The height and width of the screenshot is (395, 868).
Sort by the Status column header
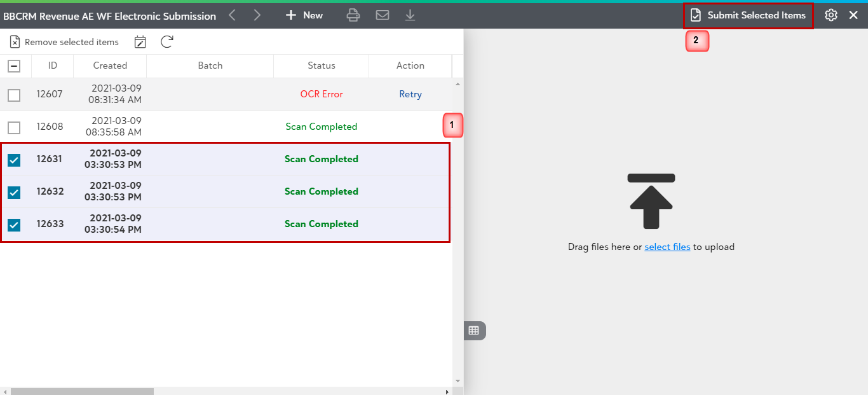322,66
